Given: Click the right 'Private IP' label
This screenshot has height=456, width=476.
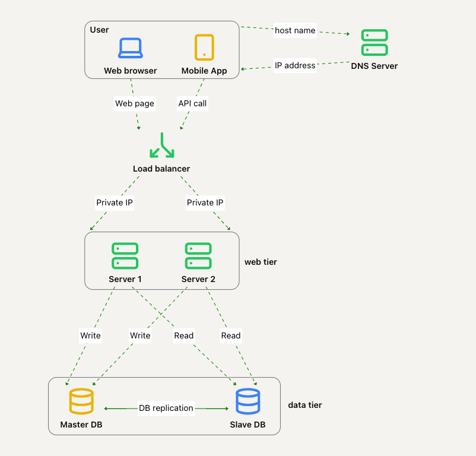Looking at the screenshot, I should (x=205, y=202).
